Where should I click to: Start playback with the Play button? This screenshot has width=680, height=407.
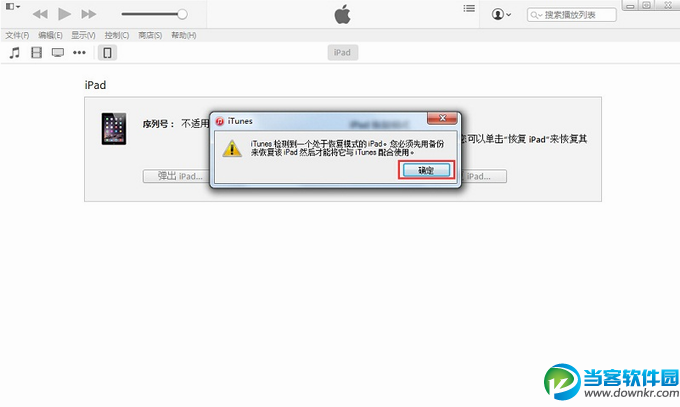click(x=65, y=14)
